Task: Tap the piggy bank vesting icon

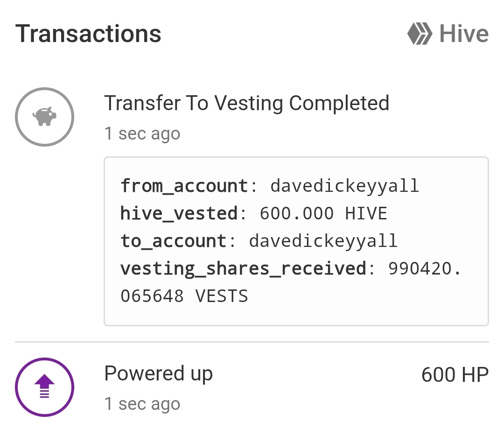Action: click(x=44, y=117)
